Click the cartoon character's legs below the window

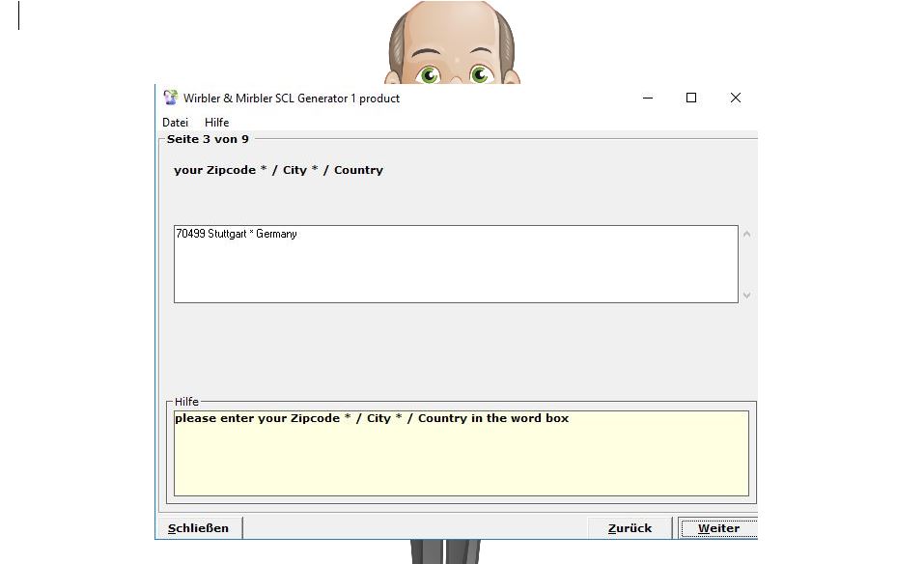pos(443,552)
